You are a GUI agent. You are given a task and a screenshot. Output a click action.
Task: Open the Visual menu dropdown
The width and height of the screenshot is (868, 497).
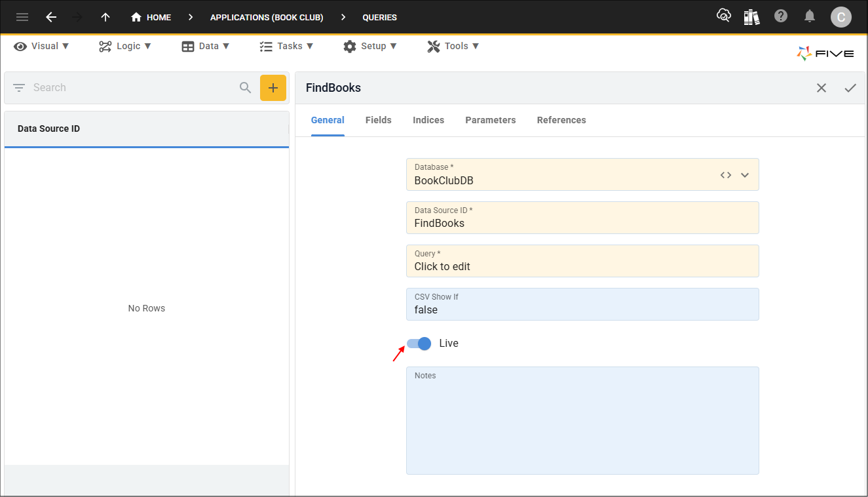[42, 46]
